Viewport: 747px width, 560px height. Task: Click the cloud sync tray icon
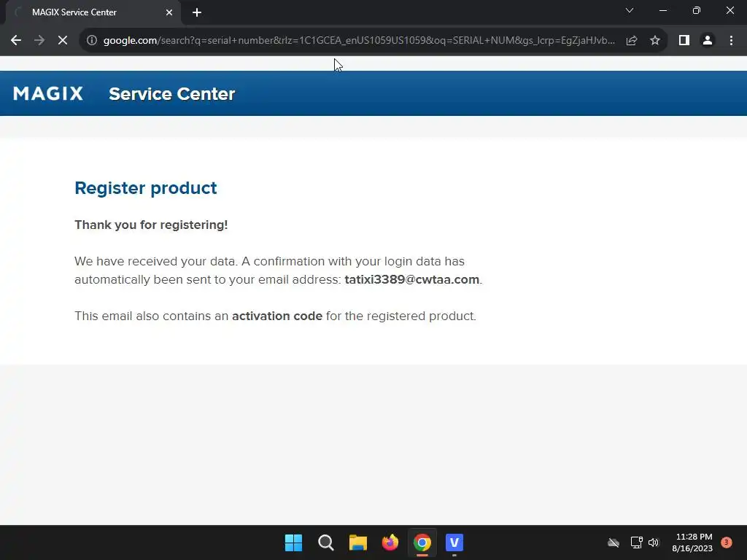click(x=614, y=542)
